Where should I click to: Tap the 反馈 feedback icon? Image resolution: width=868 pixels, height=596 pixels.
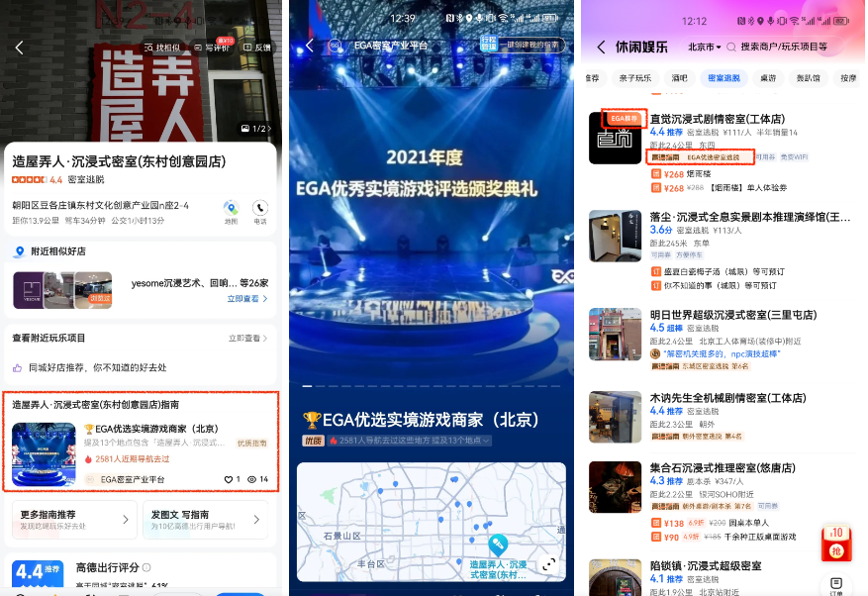coord(257,48)
